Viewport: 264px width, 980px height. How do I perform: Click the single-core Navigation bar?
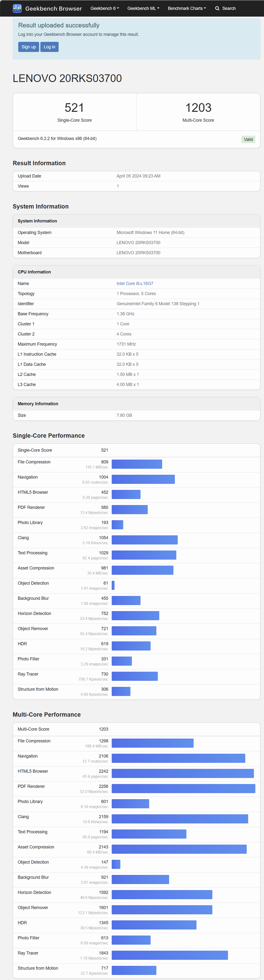143,479
